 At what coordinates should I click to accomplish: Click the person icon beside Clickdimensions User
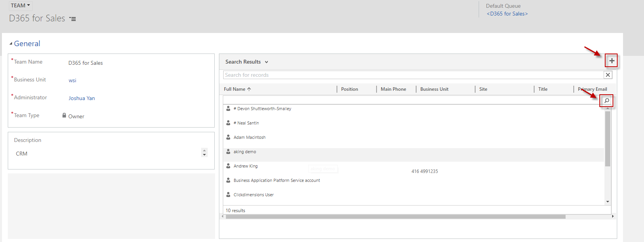coord(228,195)
